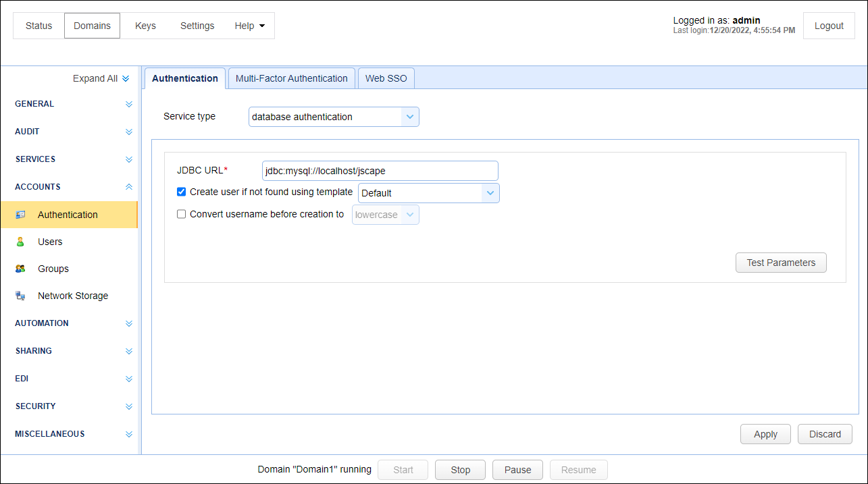Switch to the Authentication tab

pos(185,78)
